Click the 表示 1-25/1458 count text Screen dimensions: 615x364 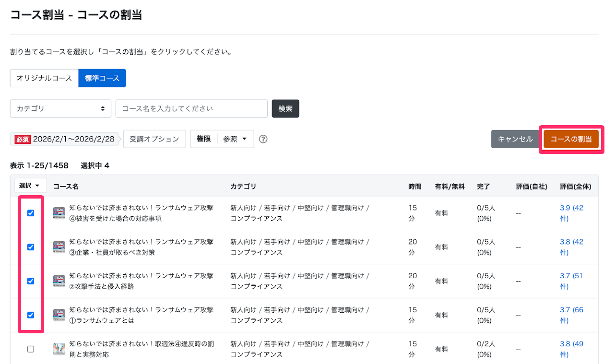pyautogui.click(x=40, y=165)
